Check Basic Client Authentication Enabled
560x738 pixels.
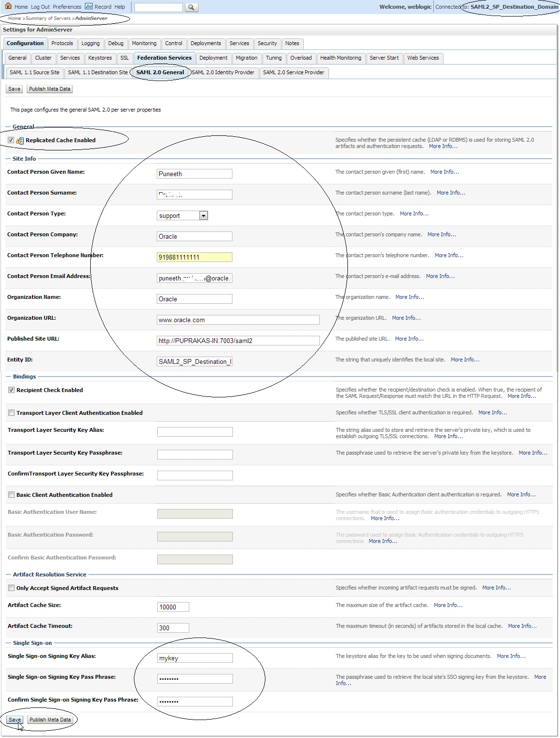11,495
